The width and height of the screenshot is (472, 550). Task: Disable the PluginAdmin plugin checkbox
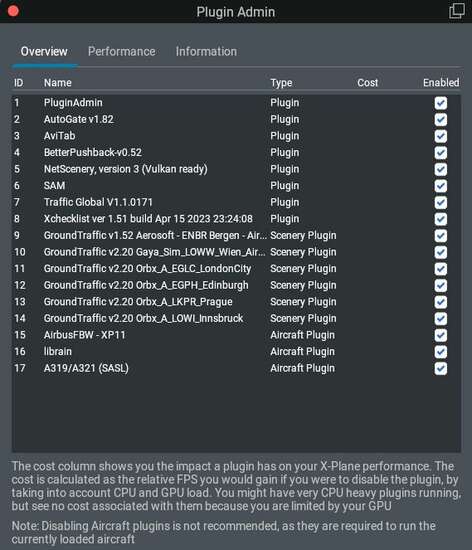click(441, 103)
